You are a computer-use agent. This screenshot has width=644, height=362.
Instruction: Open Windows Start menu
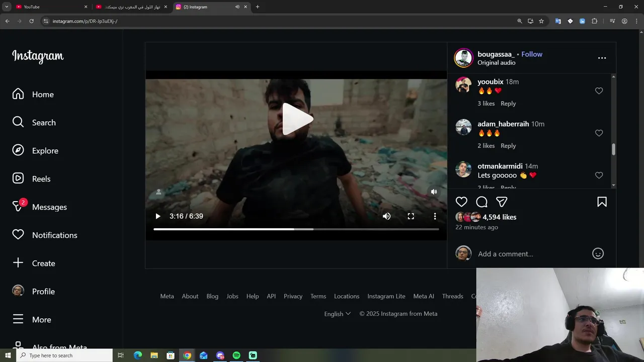click(8, 355)
